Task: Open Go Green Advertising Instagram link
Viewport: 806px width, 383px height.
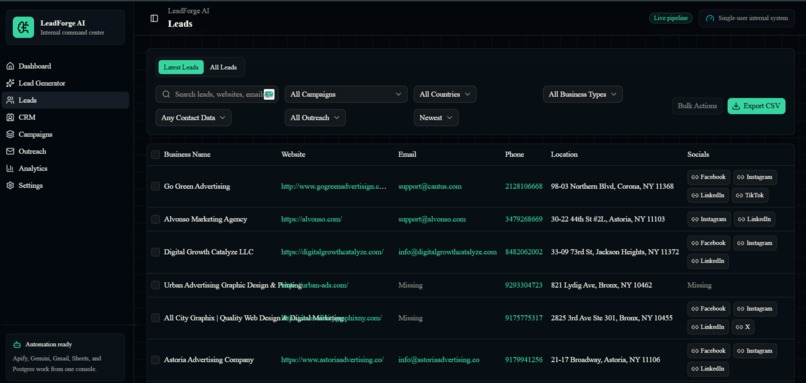Action: [x=755, y=177]
